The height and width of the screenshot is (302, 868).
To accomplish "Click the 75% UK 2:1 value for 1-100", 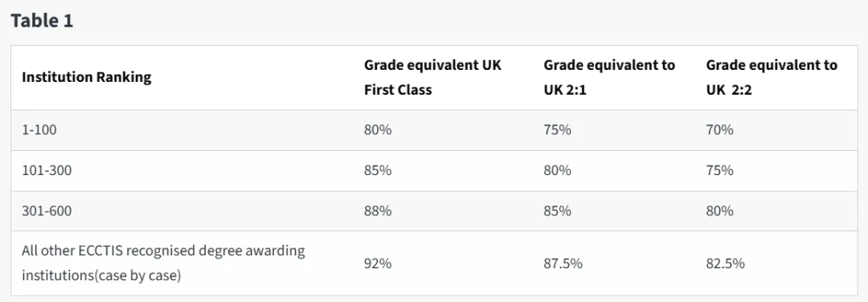I will (558, 130).
